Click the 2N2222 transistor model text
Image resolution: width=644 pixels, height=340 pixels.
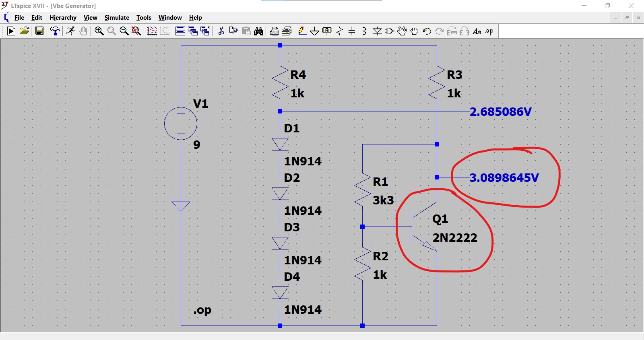pyautogui.click(x=455, y=238)
